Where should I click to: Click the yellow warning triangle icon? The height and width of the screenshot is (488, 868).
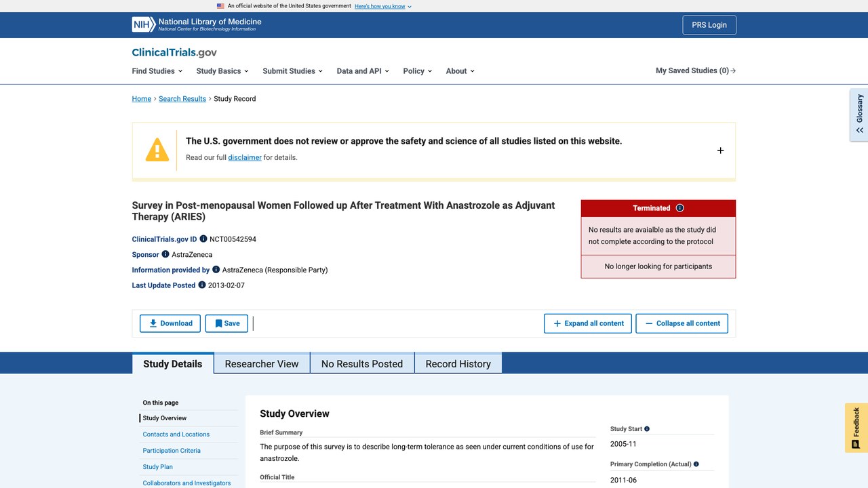pyautogui.click(x=157, y=150)
